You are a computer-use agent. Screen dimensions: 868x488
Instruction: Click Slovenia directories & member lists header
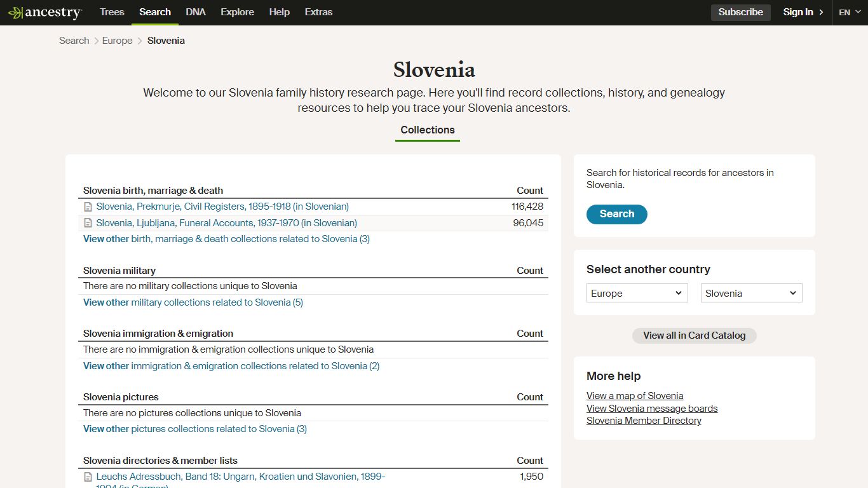160,461
